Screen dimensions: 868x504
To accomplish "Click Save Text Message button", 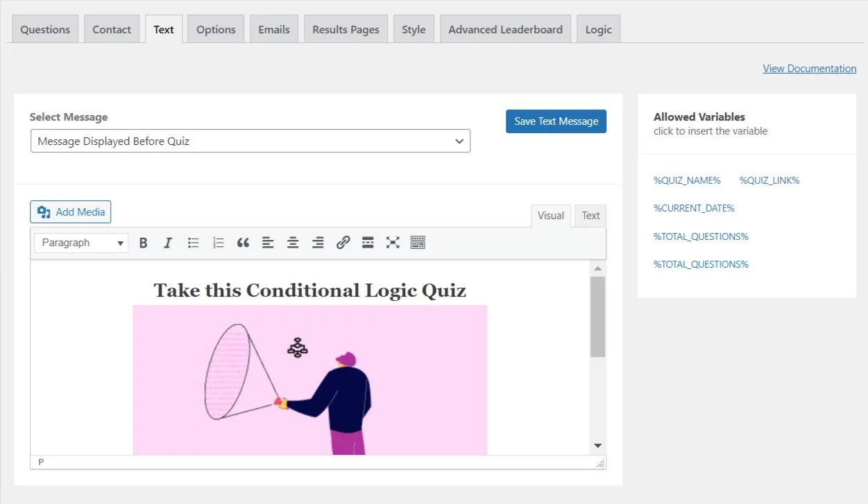I will pos(556,121).
